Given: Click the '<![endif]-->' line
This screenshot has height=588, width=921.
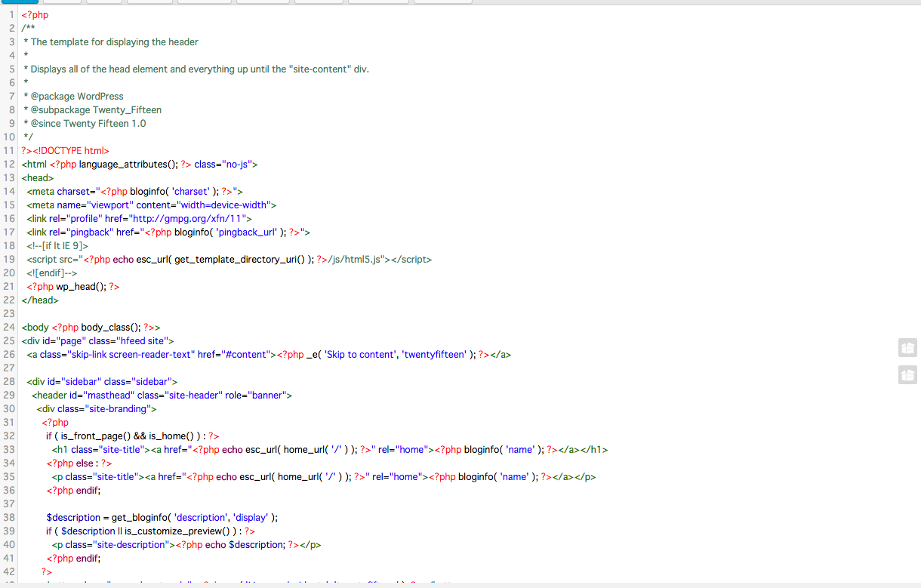Looking at the screenshot, I should tap(52, 273).
